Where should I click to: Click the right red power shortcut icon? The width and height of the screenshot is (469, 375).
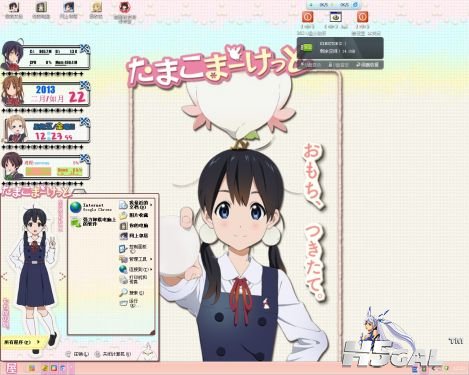[x=362, y=17]
